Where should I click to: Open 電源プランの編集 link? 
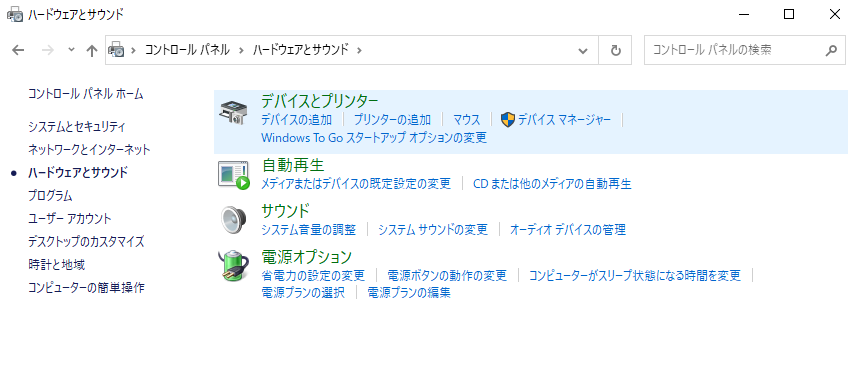coord(409,293)
